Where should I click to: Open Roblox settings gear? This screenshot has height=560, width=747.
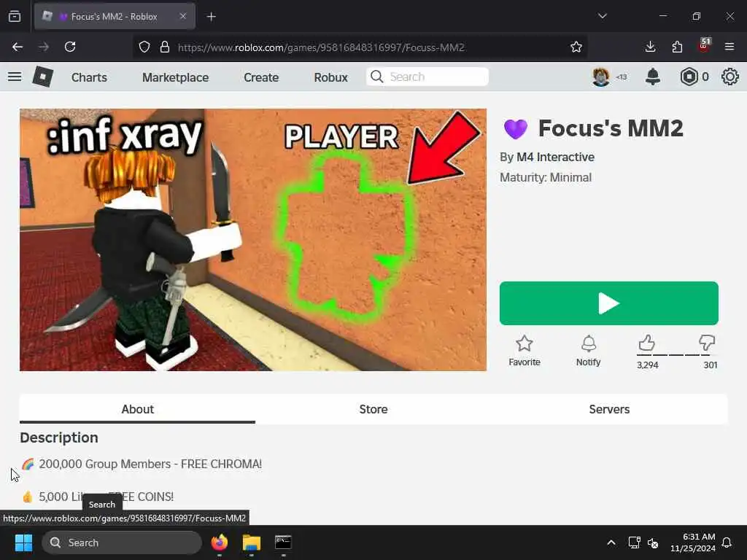(x=729, y=77)
